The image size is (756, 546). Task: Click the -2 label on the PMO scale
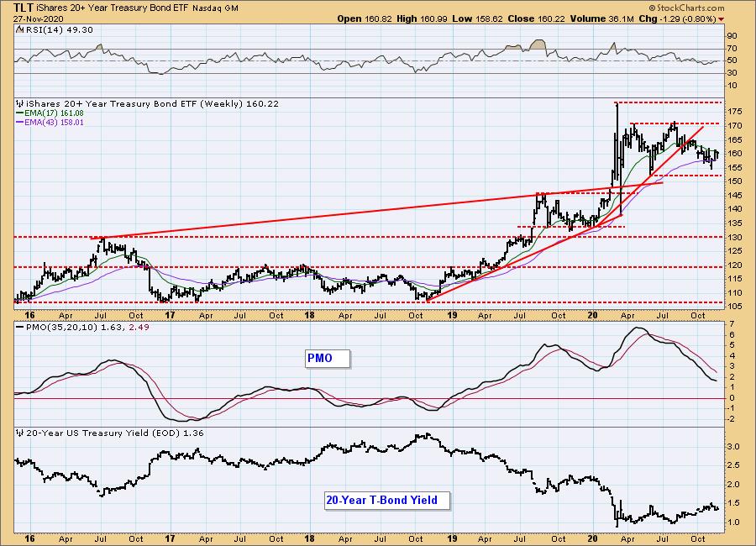click(x=732, y=419)
